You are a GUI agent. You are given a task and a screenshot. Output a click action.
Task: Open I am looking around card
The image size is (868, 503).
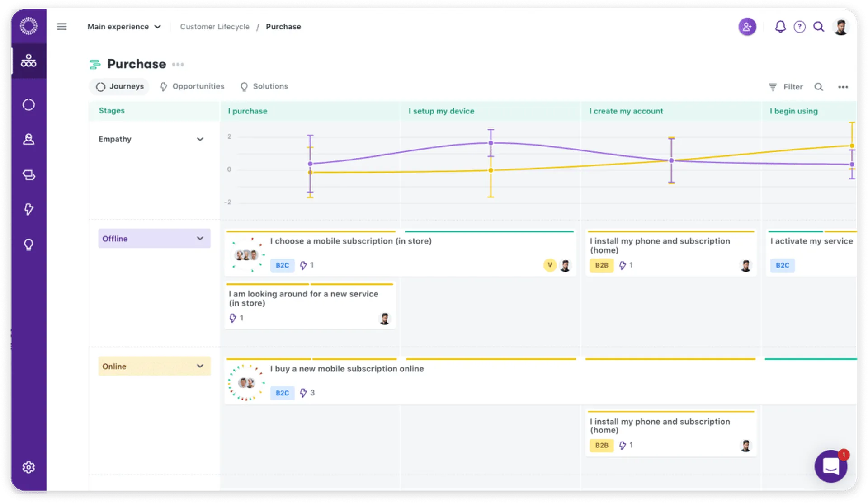coord(310,306)
